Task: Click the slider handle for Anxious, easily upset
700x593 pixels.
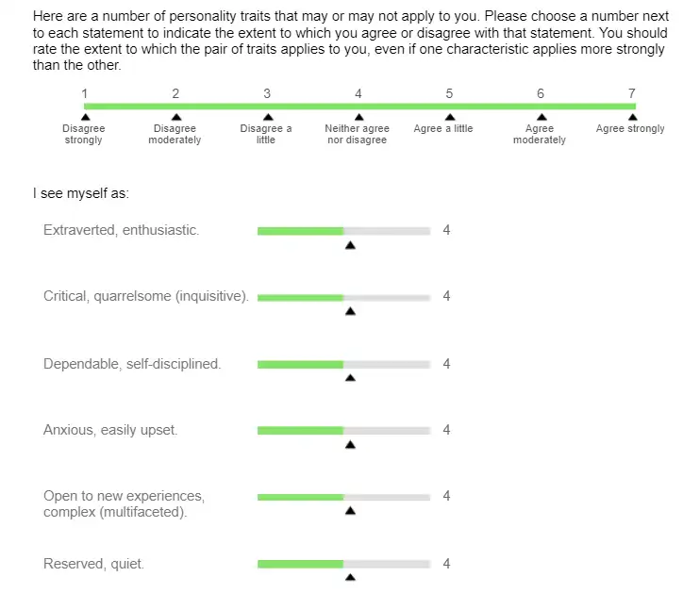Action: [x=350, y=444]
